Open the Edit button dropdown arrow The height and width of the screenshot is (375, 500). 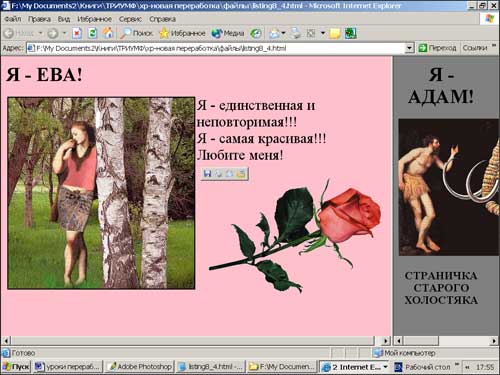point(323,33)
